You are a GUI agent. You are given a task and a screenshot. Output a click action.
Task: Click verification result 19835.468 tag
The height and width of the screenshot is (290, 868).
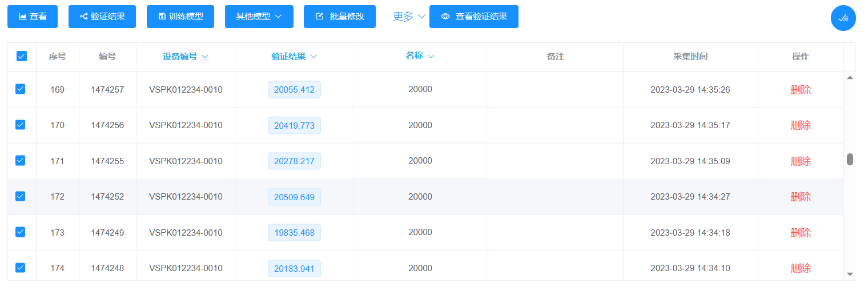pyautogui.click(x=294, y=232)
